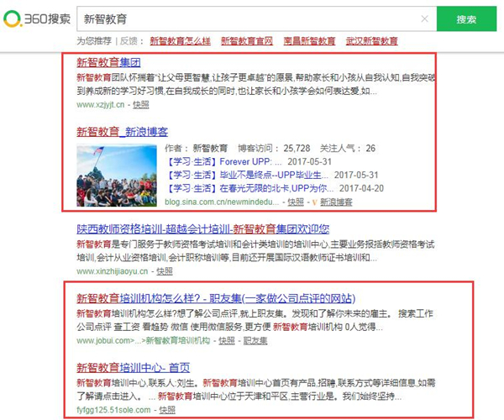The image size is (504, 420).
Task: Select suggested search 武汉新智教育
Action: pyautogui.click(x=371, y=41)
